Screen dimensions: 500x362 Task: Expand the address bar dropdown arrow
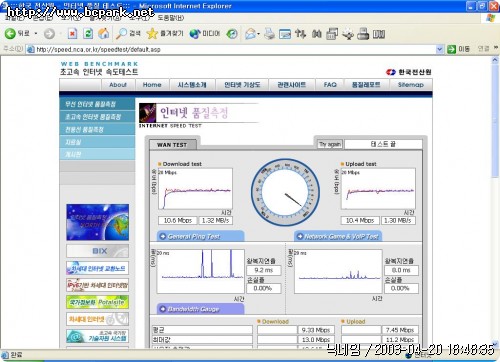440,49
